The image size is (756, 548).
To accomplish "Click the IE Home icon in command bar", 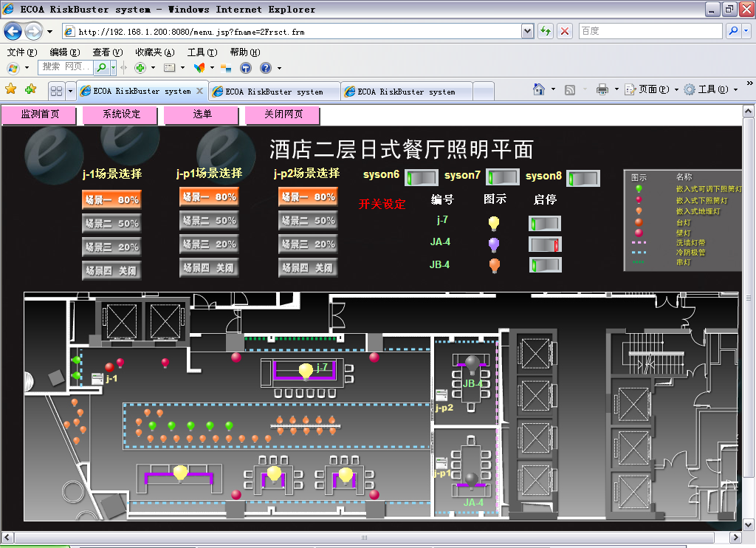I will click(x=540, y=89).
